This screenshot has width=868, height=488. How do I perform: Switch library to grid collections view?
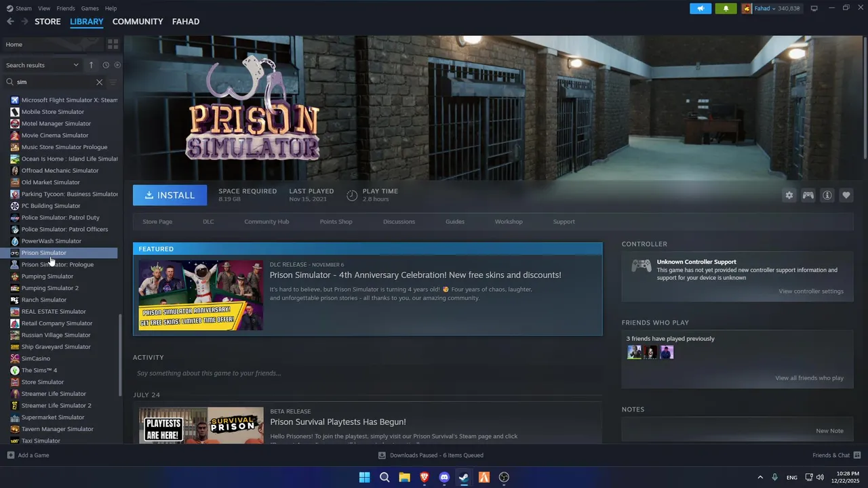[x=113, y=44]
